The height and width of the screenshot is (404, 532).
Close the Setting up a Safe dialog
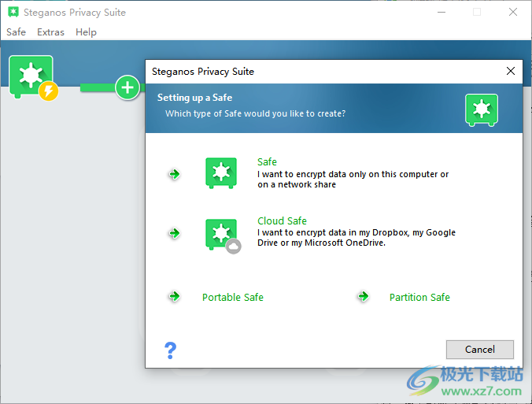click(x=511, y=71)
